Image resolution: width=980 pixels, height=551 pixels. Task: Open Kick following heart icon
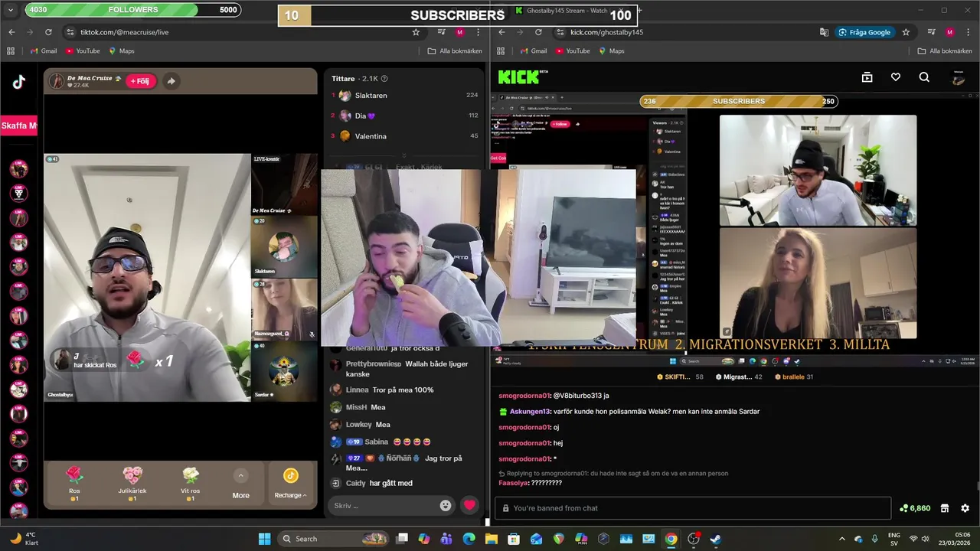(x=896, y=77)
